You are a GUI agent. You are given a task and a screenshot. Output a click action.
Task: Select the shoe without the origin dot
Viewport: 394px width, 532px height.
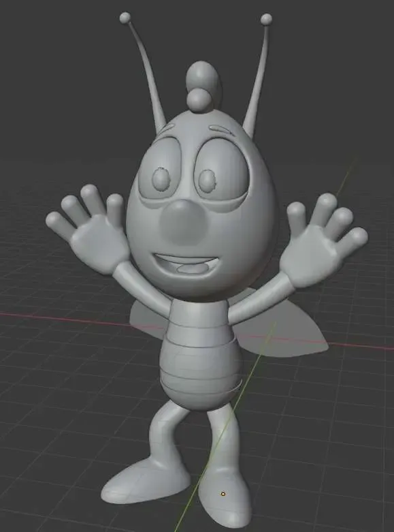146,480
